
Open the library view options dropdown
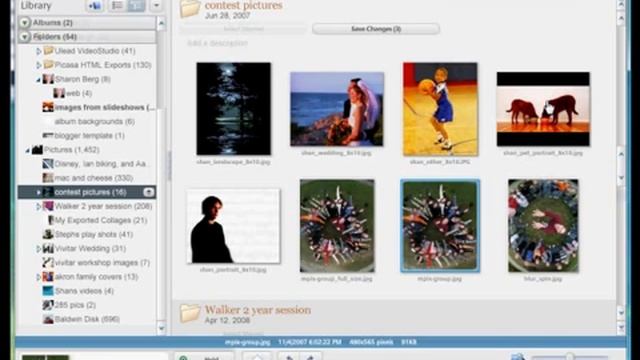(x=156, y=6)
